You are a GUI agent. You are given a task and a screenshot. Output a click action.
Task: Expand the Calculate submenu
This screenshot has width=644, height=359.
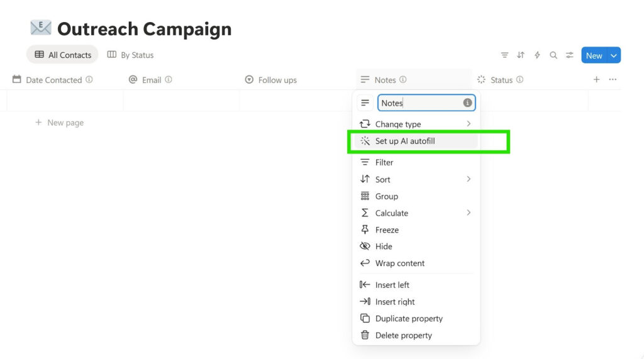click(416, 213)
